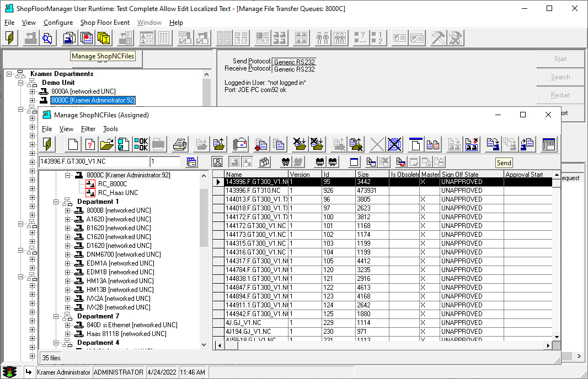Click the stacked pages copy icon in second toolbar
Screen dimensions: 588x379
pos(264,162)
